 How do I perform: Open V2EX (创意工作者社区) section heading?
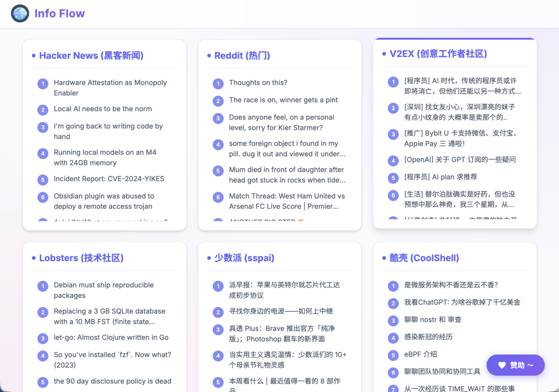click(438, 54)
